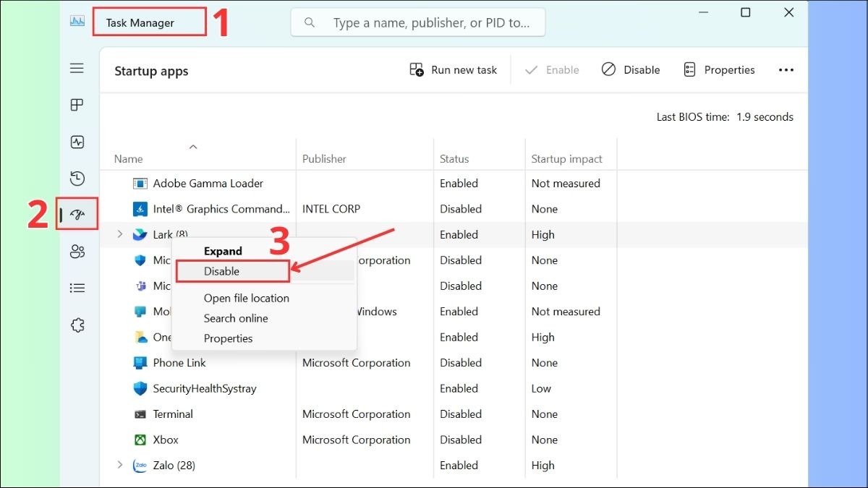This screenshot has width=868, height=488.
Task: Sort by the Name column header
Action: point(129,159)
